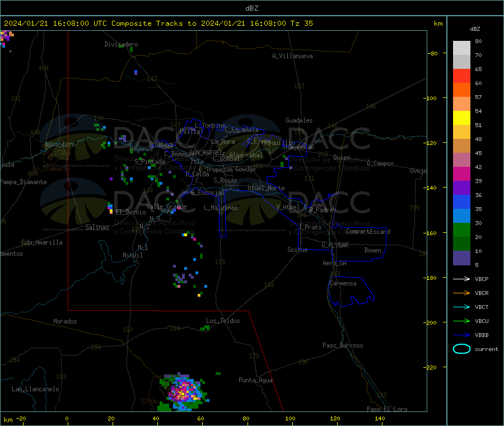The image size is (504, 426).
Task: Select the 65 dBZ red color swatch
Action: [461, 76]
